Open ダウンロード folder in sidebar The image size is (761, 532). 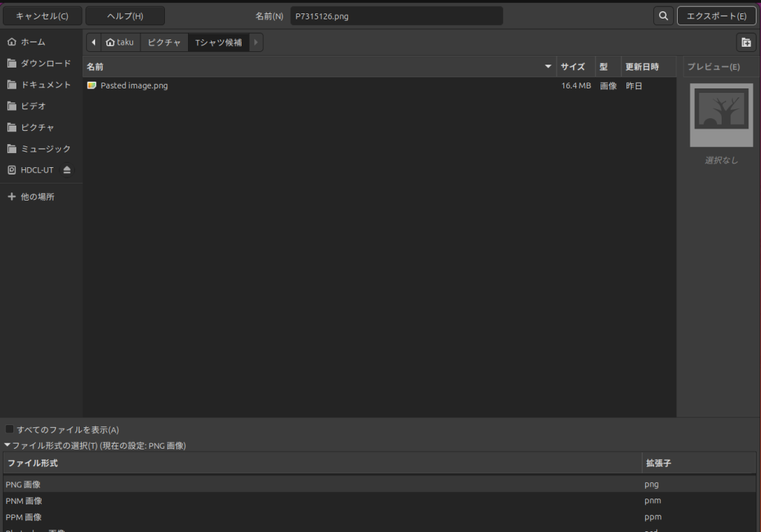click(45, 64)
